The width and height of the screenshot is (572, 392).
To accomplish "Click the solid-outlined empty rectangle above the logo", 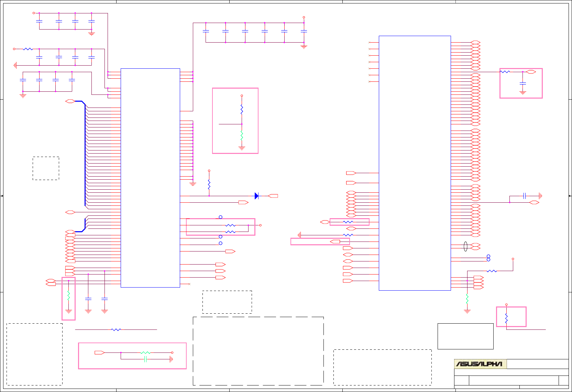I will pyautogui.click(x=465, y=336).
